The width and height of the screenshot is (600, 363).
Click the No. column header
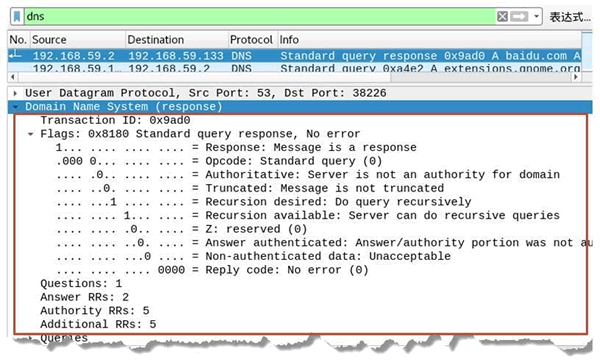[x=19, y=40]
